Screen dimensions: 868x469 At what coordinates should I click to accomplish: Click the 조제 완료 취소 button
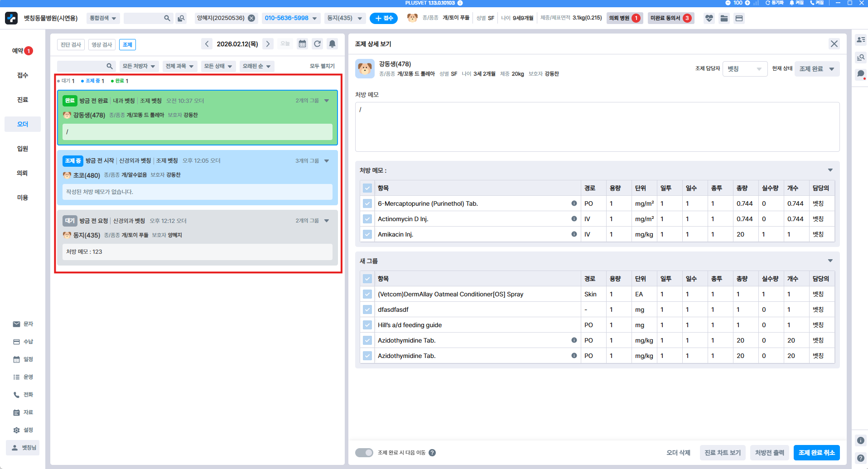[x=816, y=453]
